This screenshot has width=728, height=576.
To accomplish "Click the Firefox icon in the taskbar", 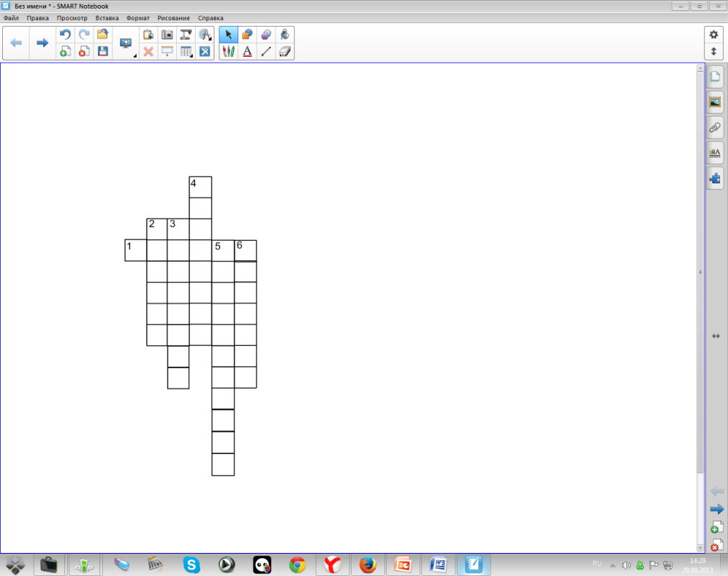I will [x=368, y=564].
